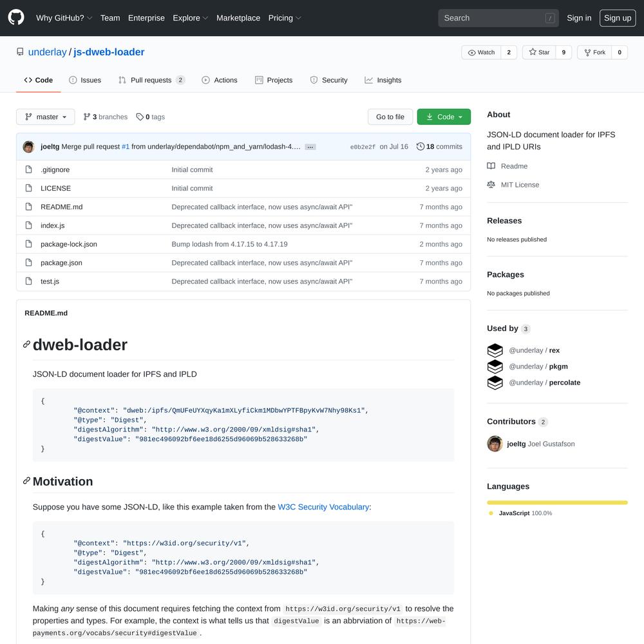Expand the commit message ellipsis button
This screenshot has width=644, height=644.
click(x=310, y=147)
